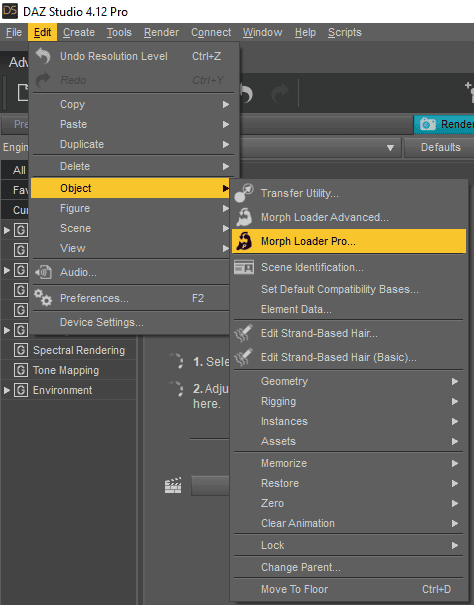
Task: Click the Edit Strand-Based Hair comb icon
Action: tap(244, 333)
